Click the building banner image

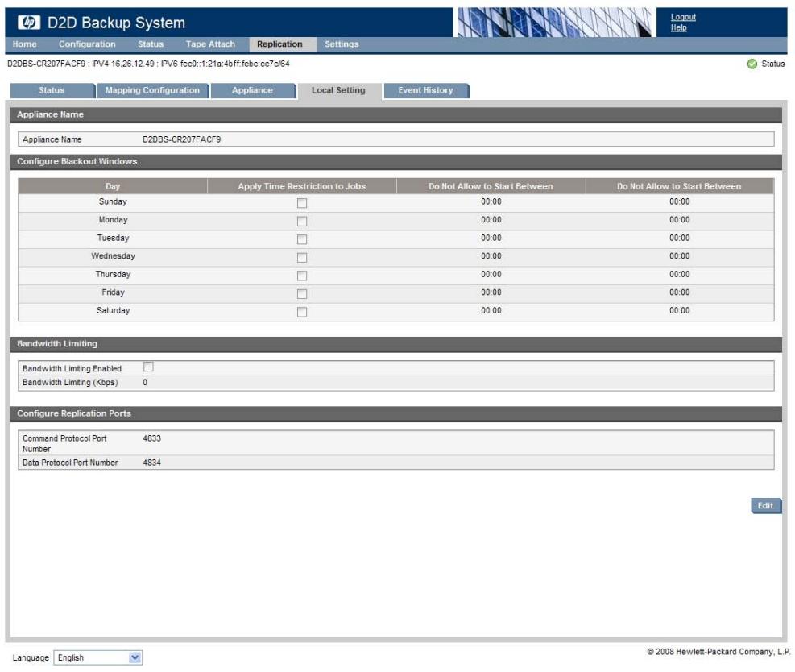click(555, 23)
